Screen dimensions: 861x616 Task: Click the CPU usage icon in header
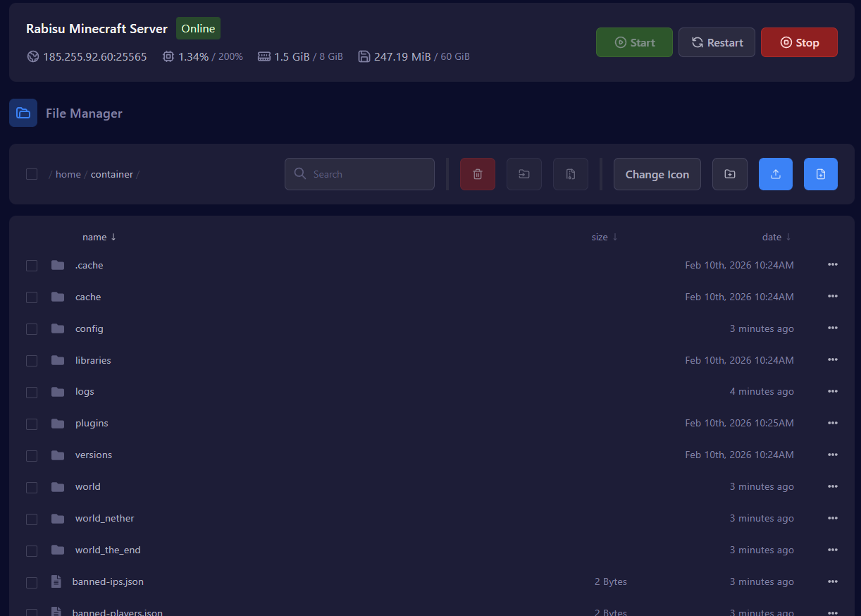point(168,56)
